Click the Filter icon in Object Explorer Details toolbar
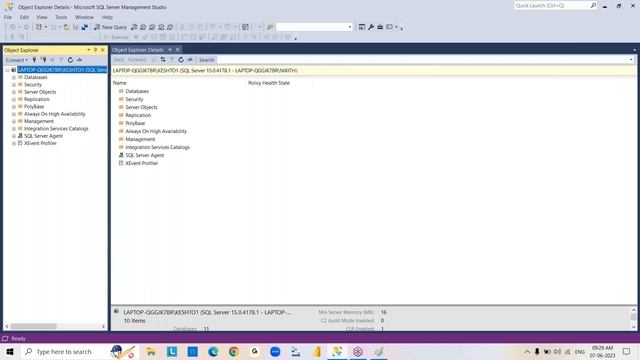The image size is (640, 360). (172, 60)
